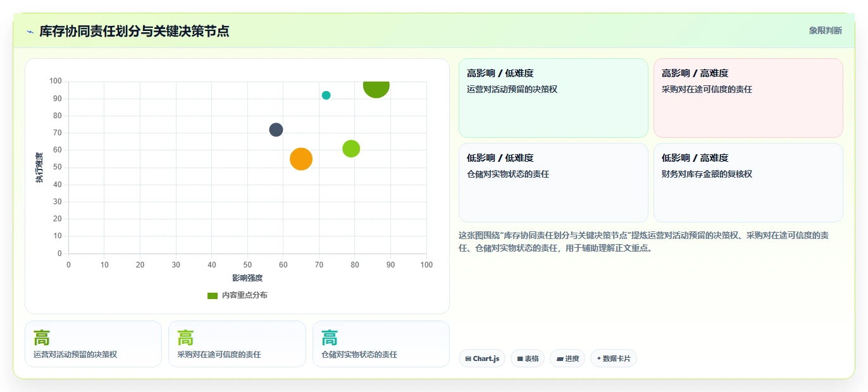Open the 高影响 / 高难度 quadrant card
The width and height of the screenshot is (868, 392).
(x=748, y=98)
